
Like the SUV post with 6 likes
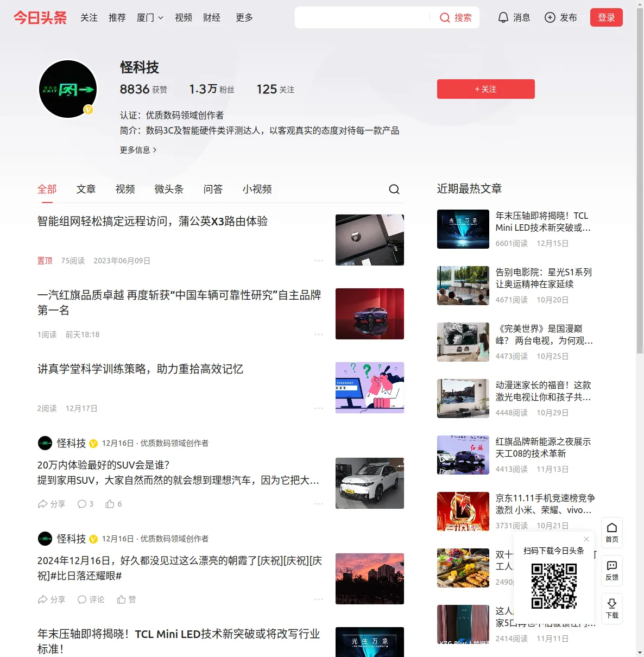[x=113, y=504]
